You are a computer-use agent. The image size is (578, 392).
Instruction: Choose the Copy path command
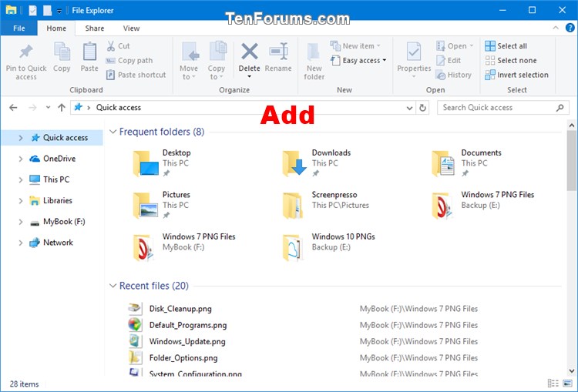129,60
